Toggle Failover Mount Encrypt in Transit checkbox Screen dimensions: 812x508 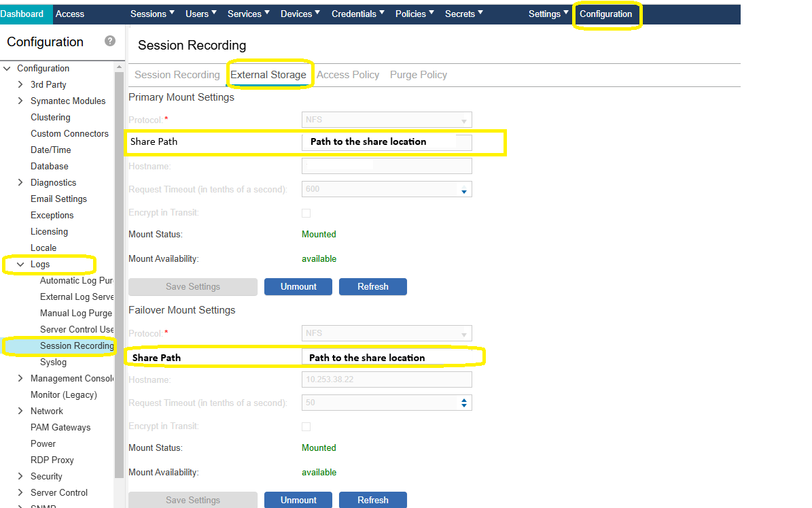(306, 426)
